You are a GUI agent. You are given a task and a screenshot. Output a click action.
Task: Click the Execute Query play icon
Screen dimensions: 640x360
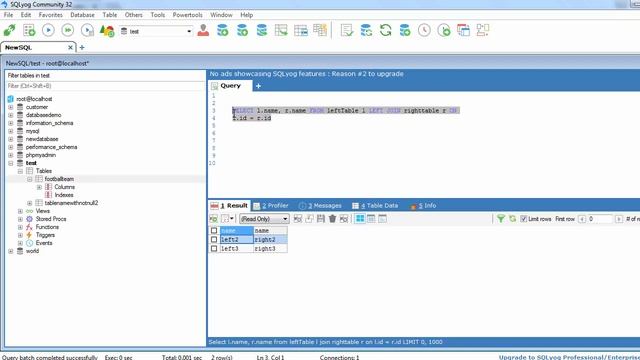(48, 31)
